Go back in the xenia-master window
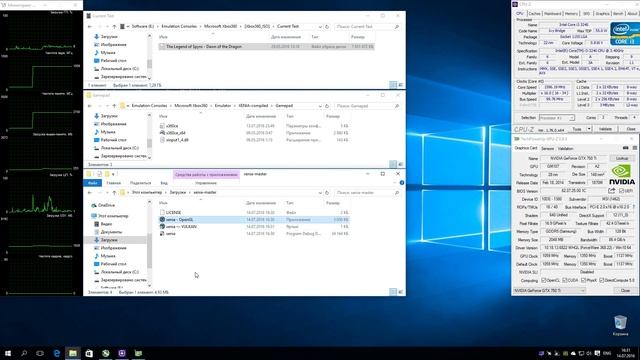 click(x=90, y=193)
